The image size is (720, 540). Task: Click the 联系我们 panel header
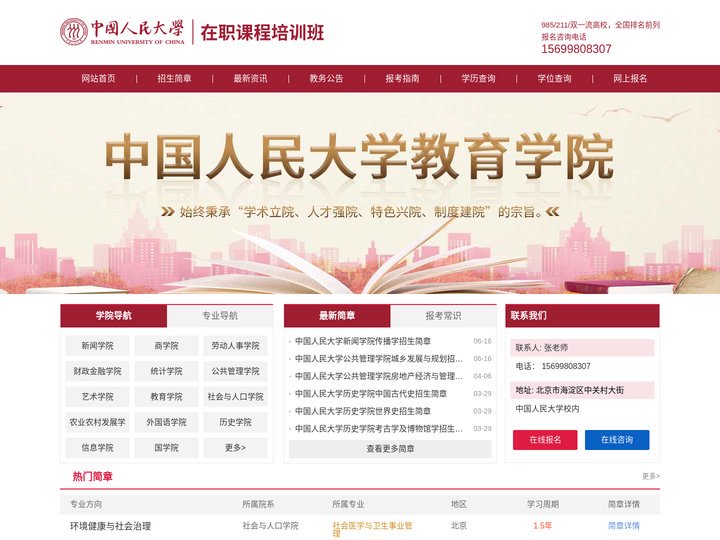pyautogui.click(x=582, y=315)
